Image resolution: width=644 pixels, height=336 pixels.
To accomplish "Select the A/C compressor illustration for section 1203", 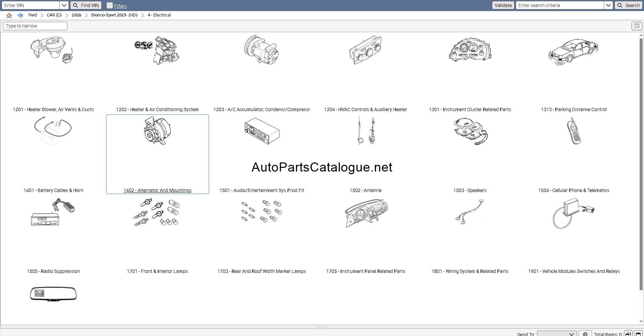I will pyautogui.click(x=261, y=50).
